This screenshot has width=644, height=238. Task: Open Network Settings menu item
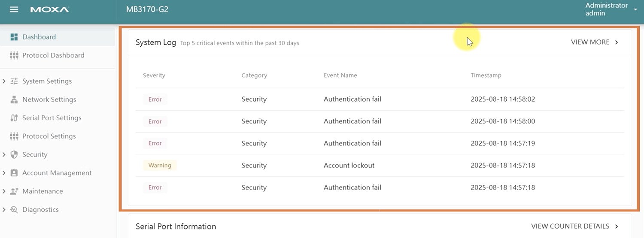49,99
